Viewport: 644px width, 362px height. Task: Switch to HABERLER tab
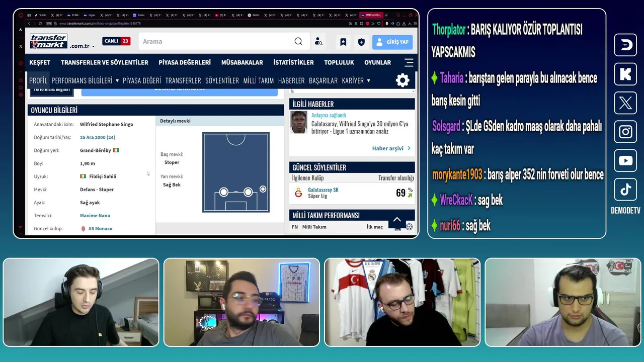(x=291, y=80)
